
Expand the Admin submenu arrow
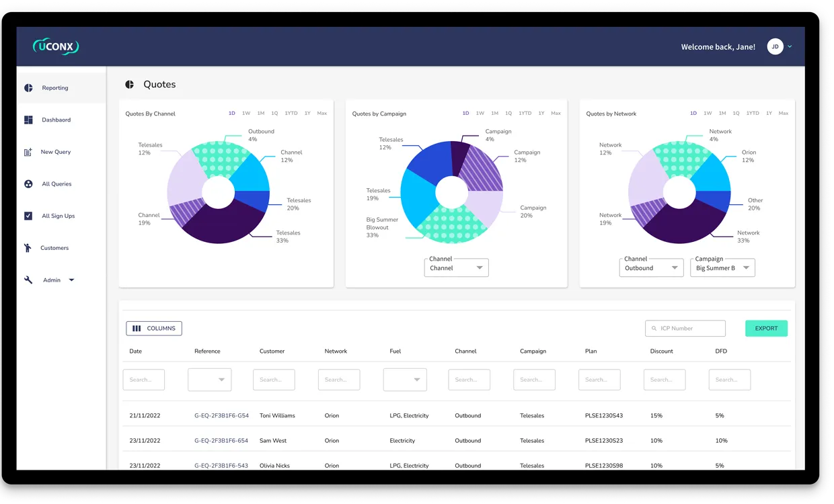tap(71, 280)
